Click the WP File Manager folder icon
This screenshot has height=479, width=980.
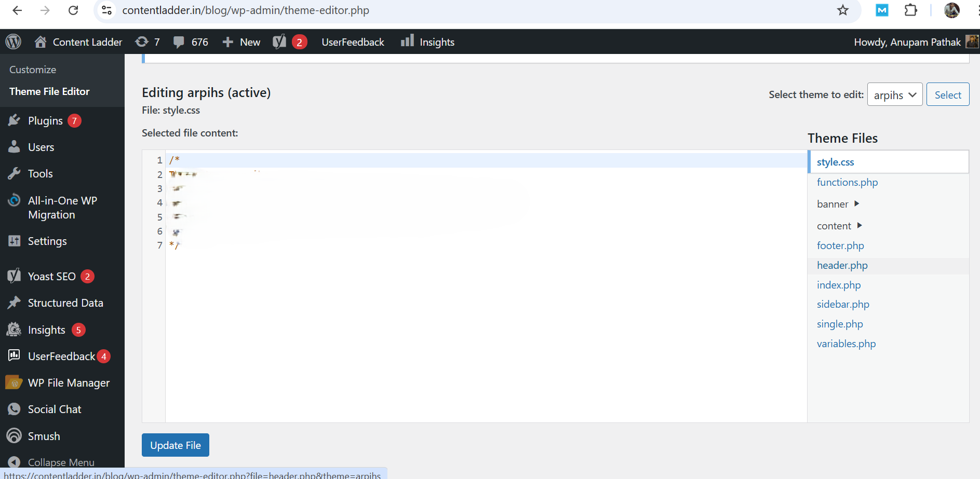[14, 382]
